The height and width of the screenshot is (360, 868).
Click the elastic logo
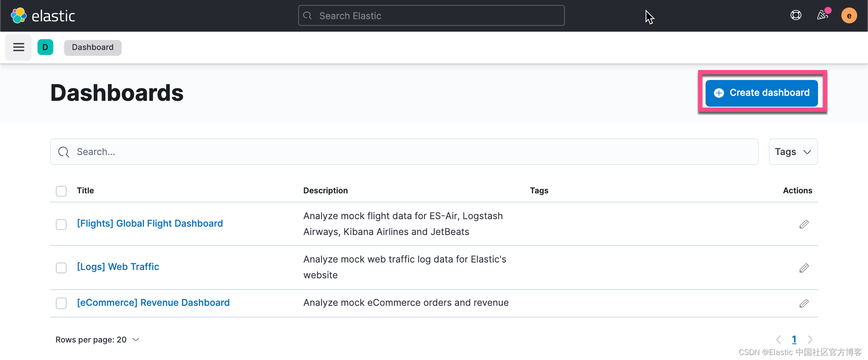[x=43, y=16]
